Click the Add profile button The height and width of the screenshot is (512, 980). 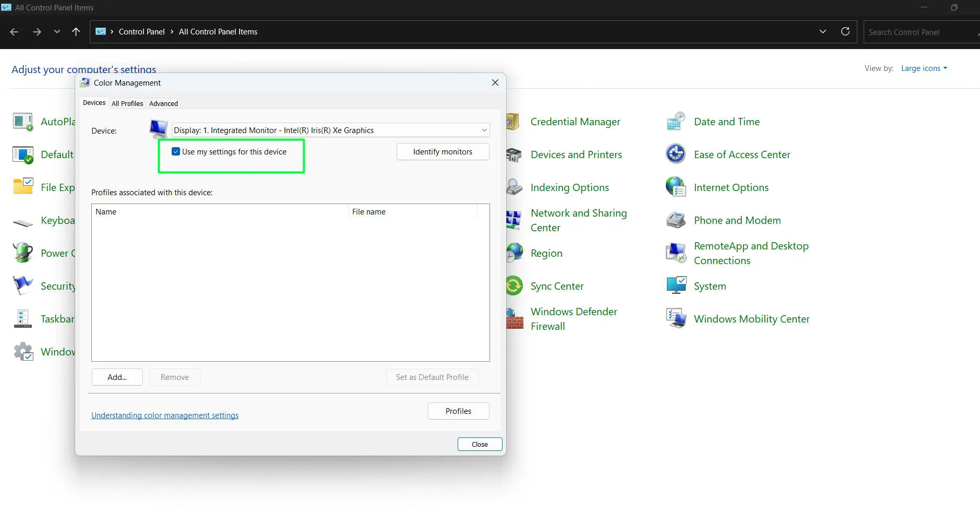tap(117, 377)
